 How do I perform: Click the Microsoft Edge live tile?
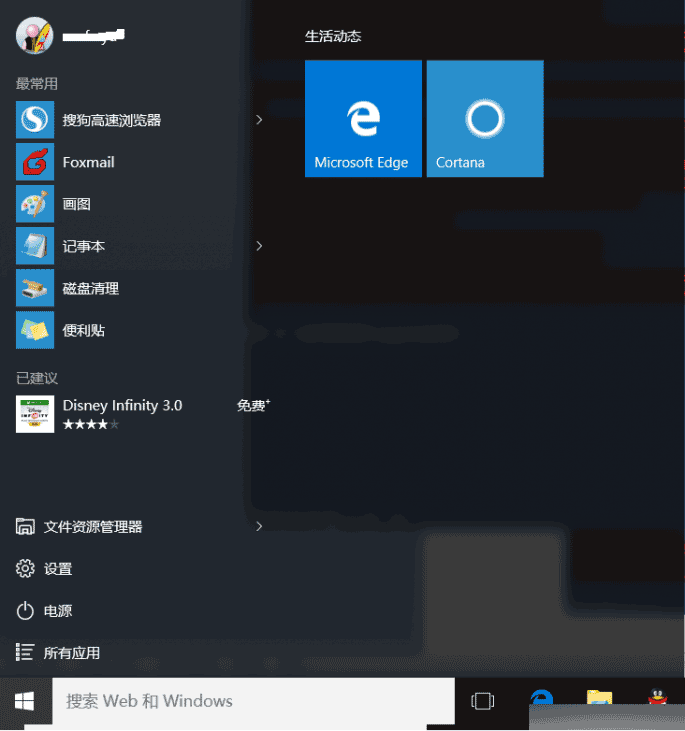point(363,118)
